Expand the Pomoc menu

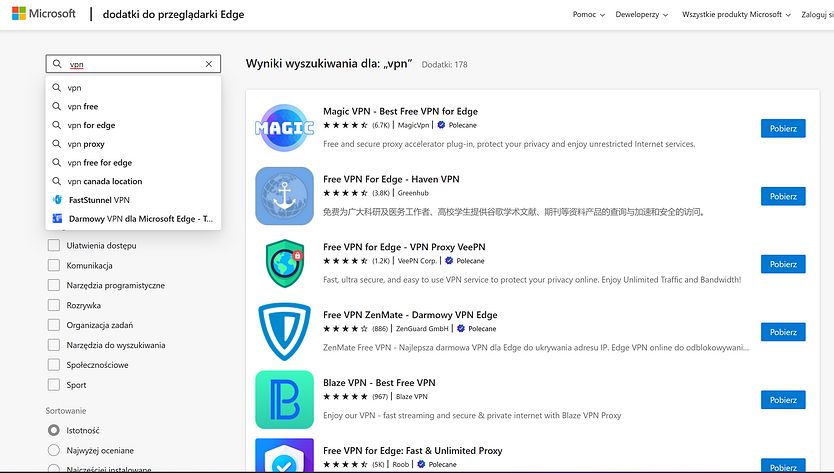click(x=589, y=14)
